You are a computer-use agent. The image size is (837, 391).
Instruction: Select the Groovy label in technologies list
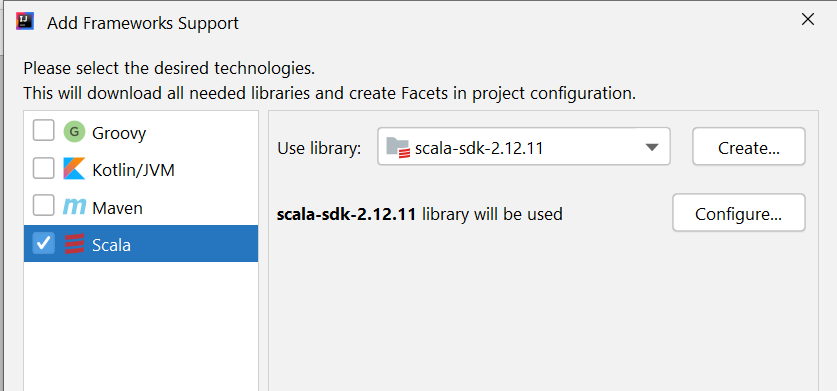pos(119,133)
